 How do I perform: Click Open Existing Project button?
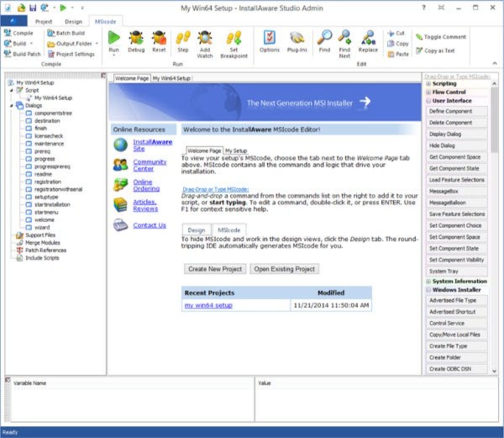(x=284, y=269)
